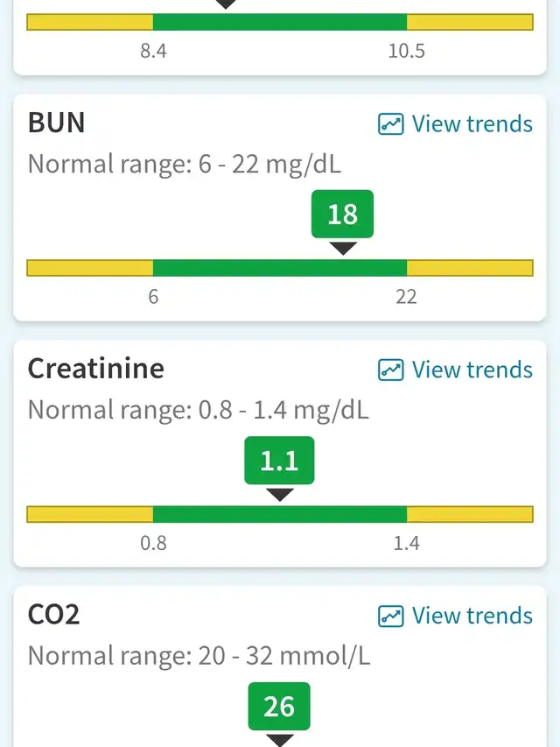
Task: Click the trend chart icon for Creatinine
Action: pyautogui.click(x=390, y=370)
